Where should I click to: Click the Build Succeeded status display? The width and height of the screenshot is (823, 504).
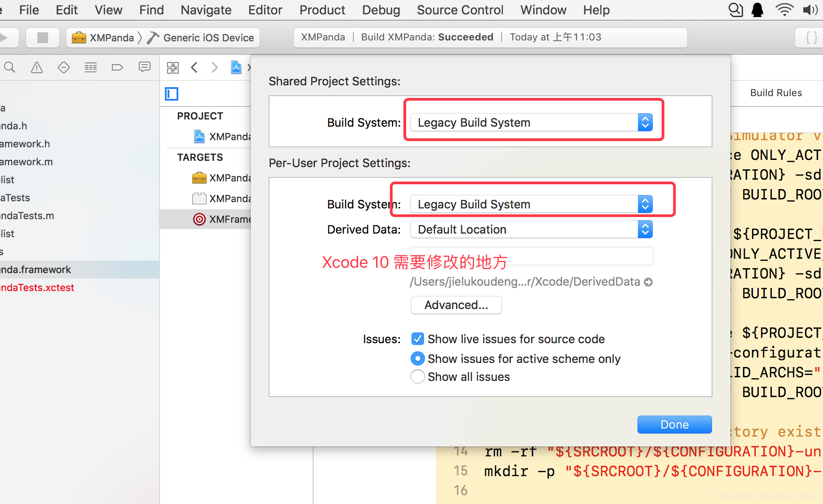pos(490,37)
